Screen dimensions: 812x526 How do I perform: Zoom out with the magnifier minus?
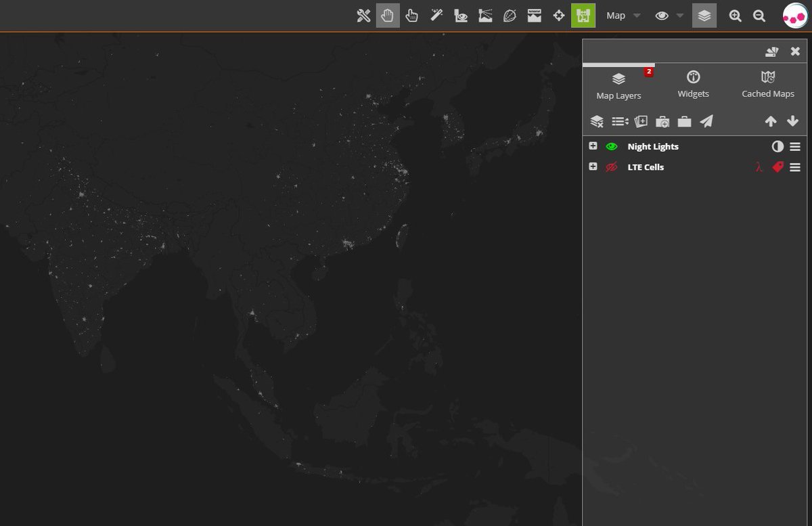pyautogui.click(x=759, y=16)
